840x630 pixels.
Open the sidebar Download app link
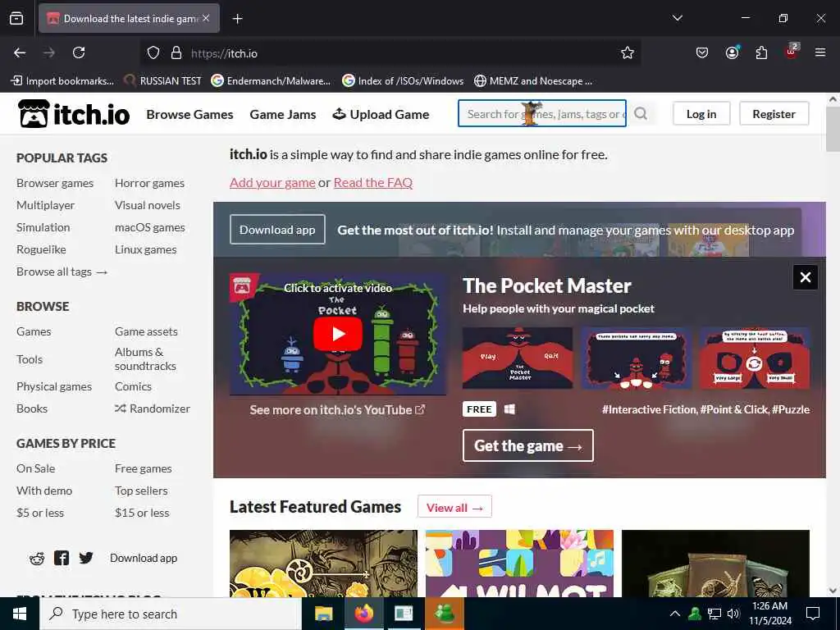(x=144, y=558)
